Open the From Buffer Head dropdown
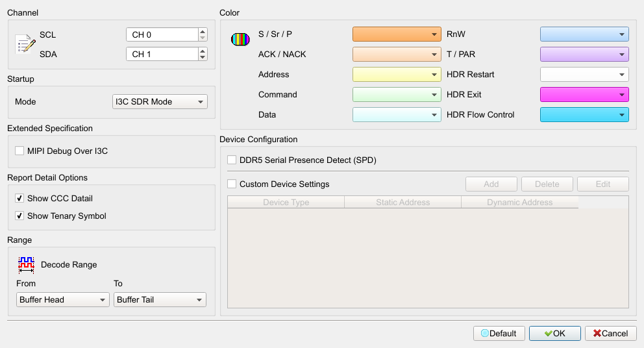 63,299
